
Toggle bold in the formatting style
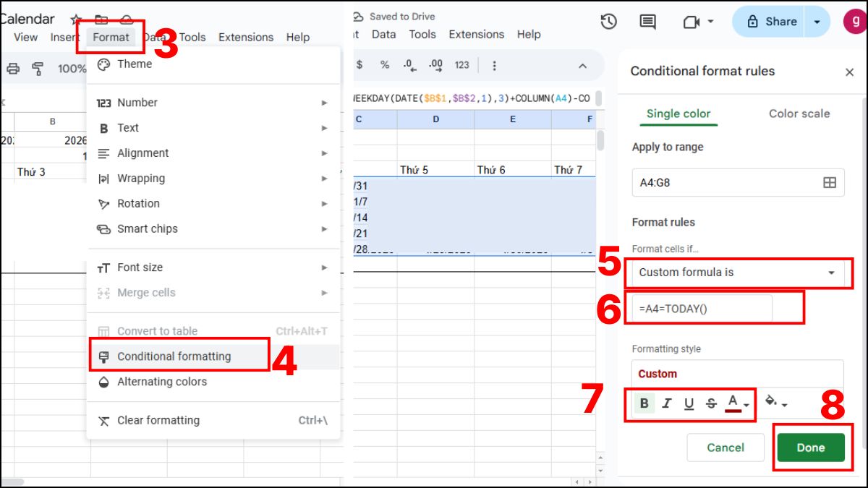tap(645, 403)
